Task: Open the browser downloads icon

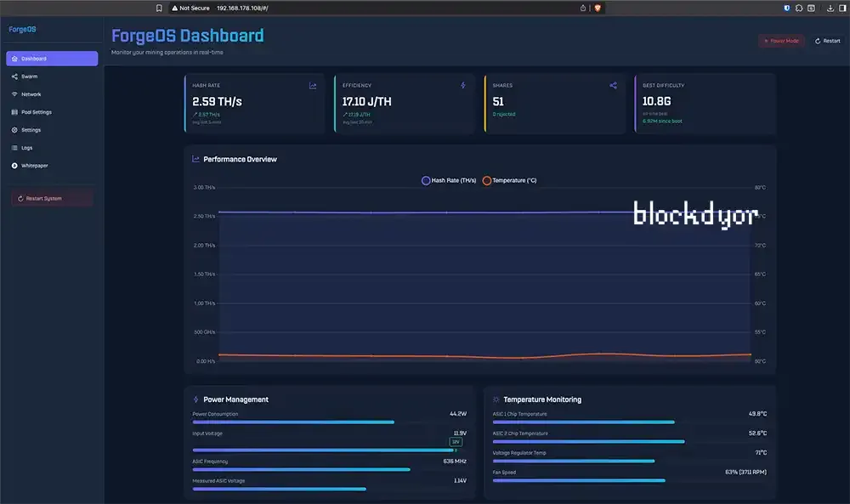Action: [830, 8]
